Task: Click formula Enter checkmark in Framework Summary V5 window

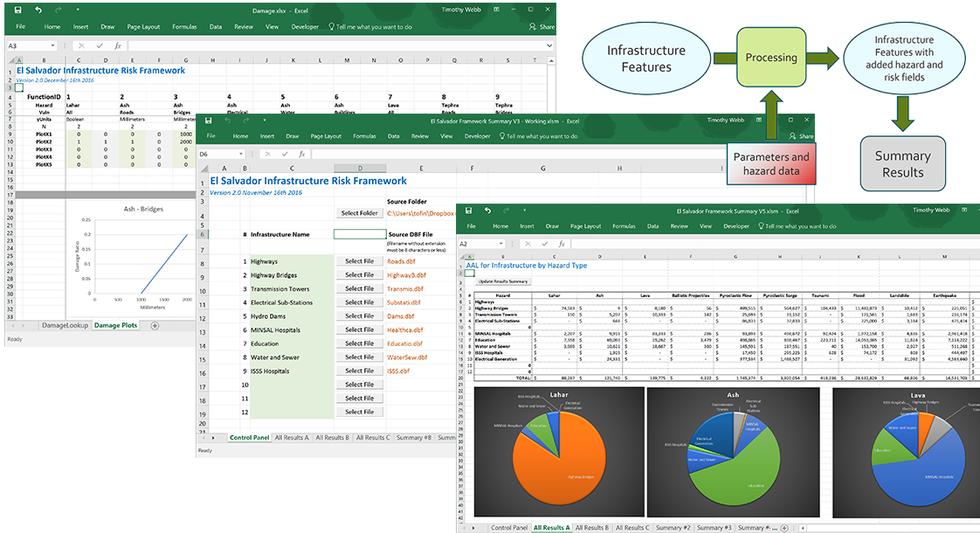Action: 545,244
